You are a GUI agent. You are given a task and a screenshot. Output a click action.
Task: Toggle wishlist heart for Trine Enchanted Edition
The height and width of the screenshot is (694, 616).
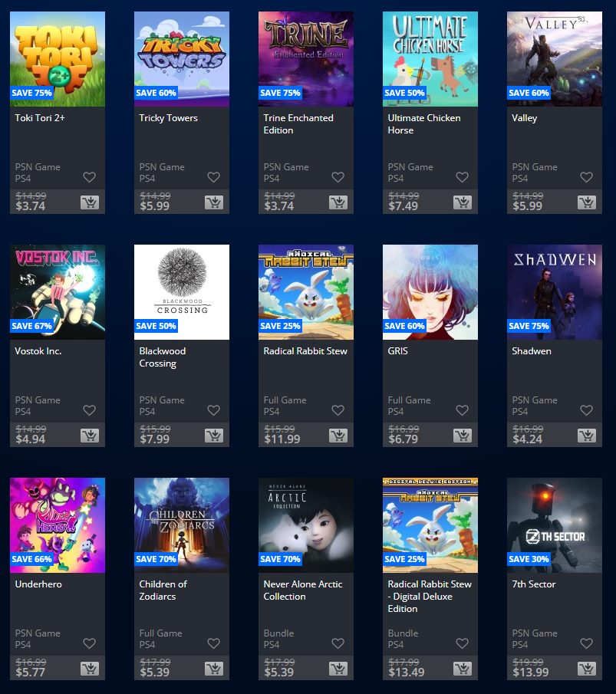338,177
